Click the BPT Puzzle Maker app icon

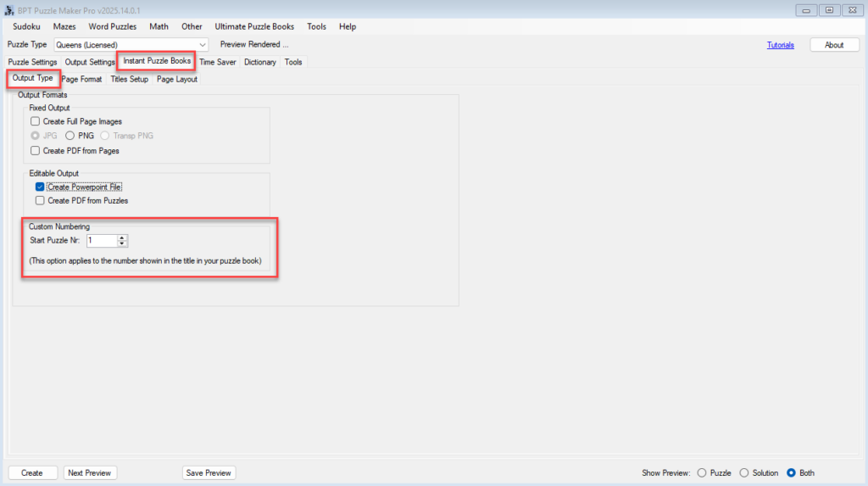[x=9, y=9]
